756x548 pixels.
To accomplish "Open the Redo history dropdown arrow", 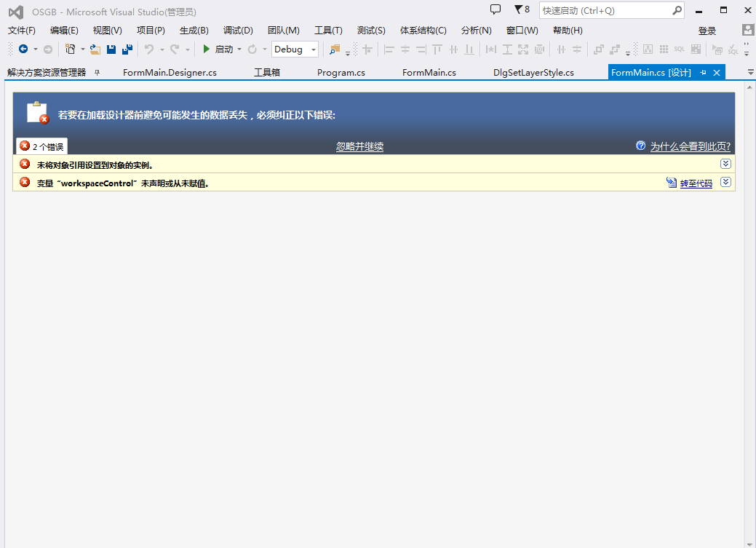I will 187,49.
